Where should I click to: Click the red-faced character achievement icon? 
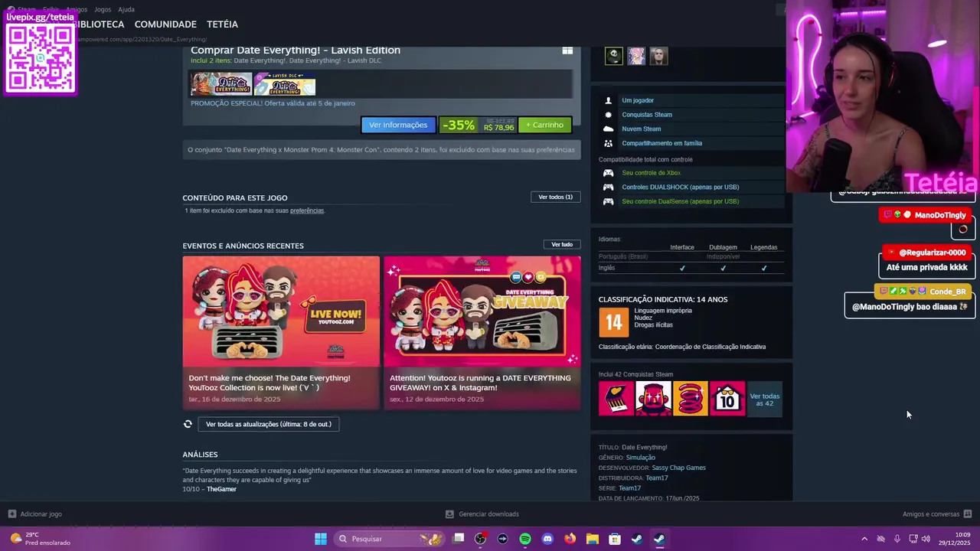(653, 399)
